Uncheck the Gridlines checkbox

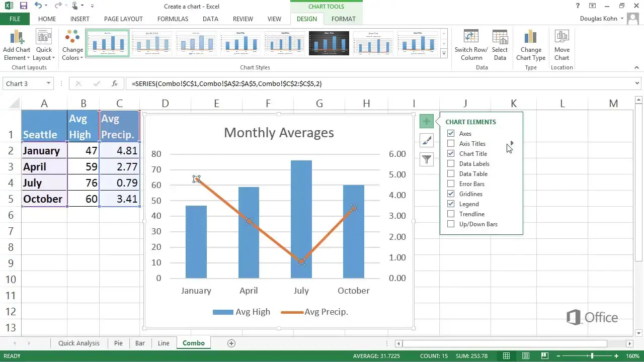[451, 194]
